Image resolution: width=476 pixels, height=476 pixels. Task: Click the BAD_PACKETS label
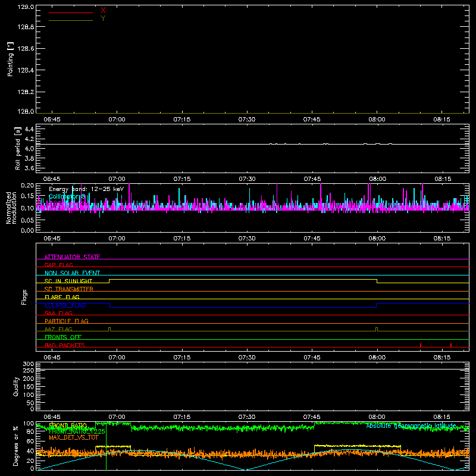[65, 345]
